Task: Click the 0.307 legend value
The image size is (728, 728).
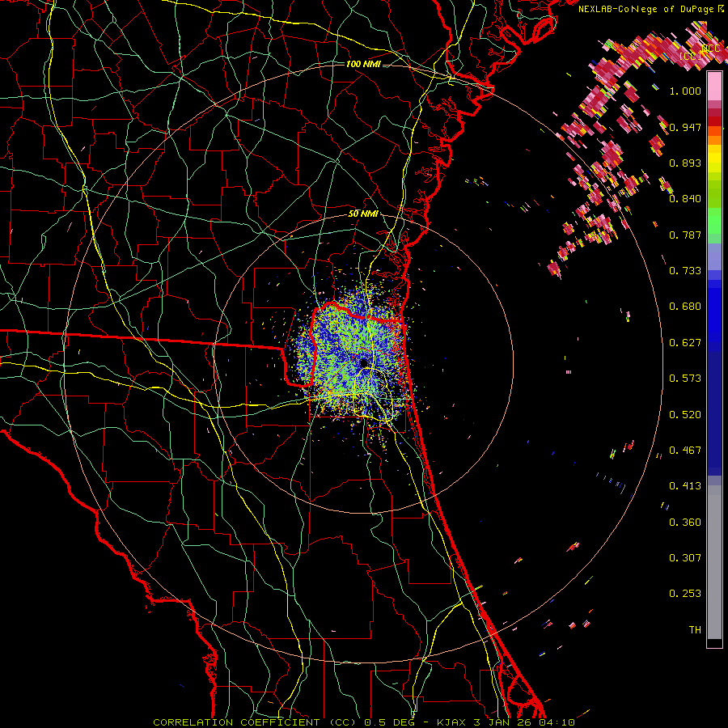Action: (x=685, y=558)
